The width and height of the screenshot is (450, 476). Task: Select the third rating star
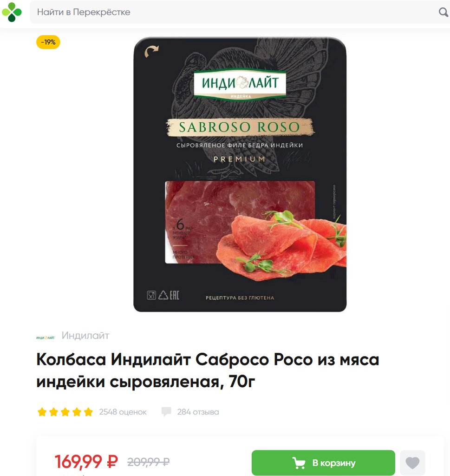point(65,412)
